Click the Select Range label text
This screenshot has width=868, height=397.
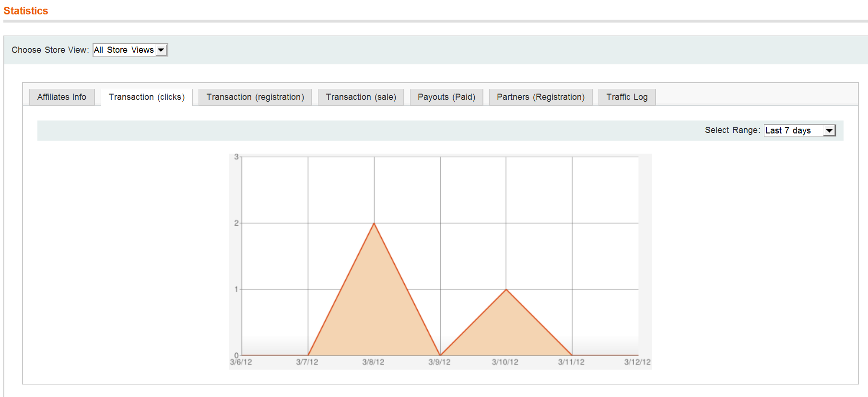(732, 130)
